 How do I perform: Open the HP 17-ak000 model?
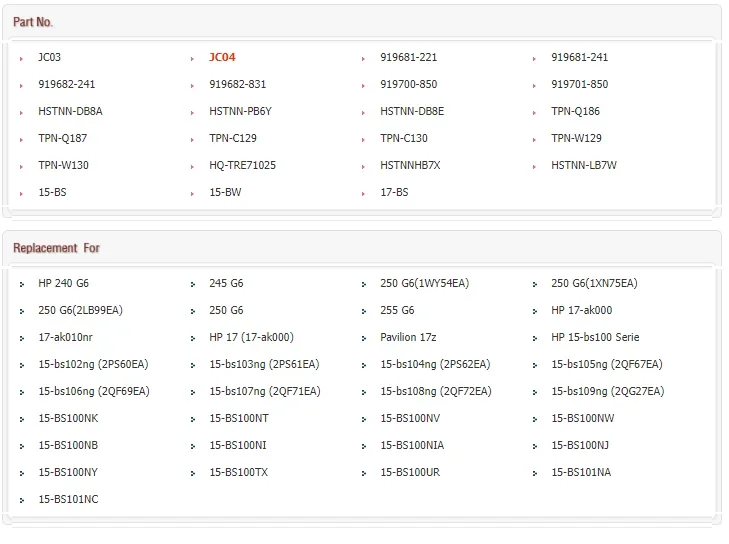582,310
